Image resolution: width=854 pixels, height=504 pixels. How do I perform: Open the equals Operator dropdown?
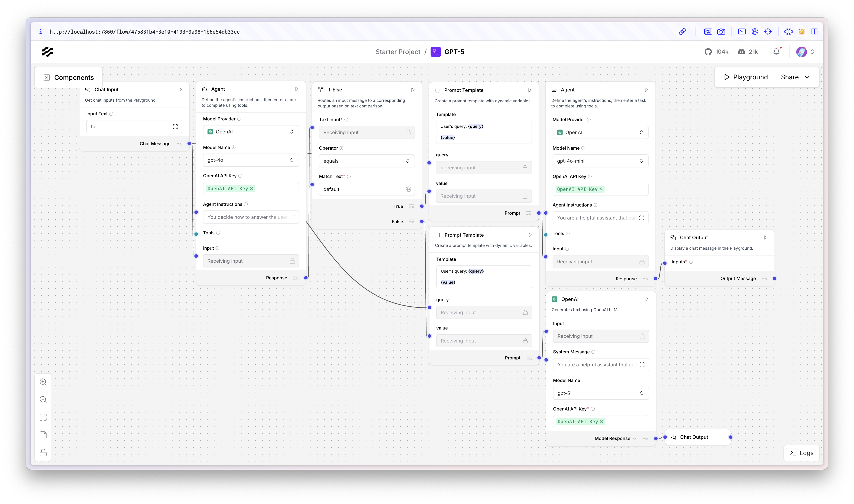click(x=366, y=161)
